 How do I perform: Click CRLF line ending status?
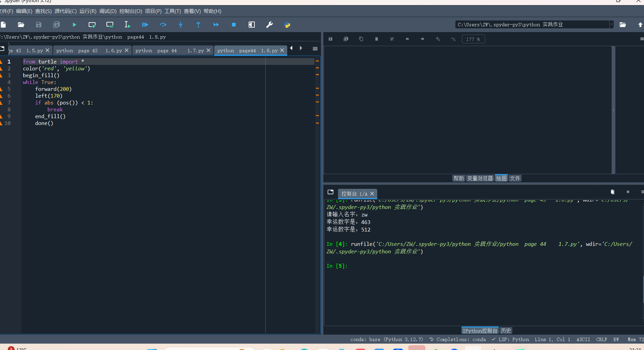(x=602, y=339)
